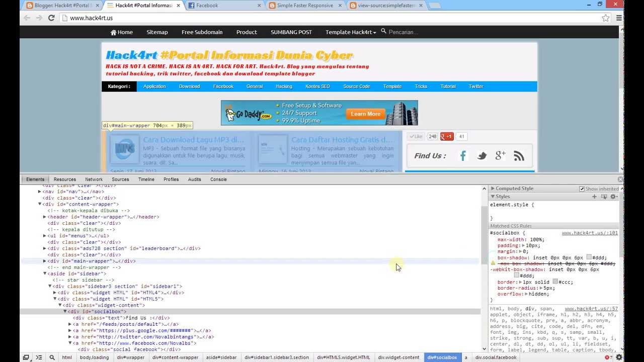Click the browser forward arrow
The image size is (644, 362).
coord(39,18)
